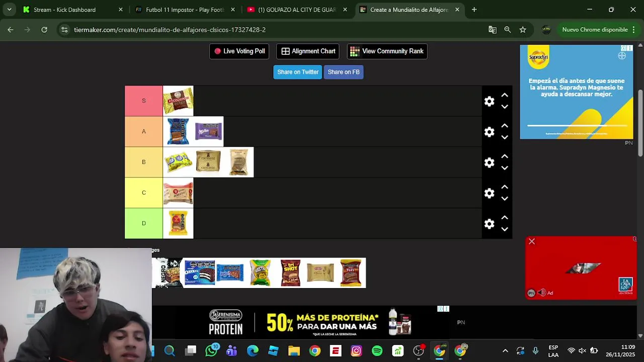
Task: Select the orange A tier label
Action: pos(144,132)
